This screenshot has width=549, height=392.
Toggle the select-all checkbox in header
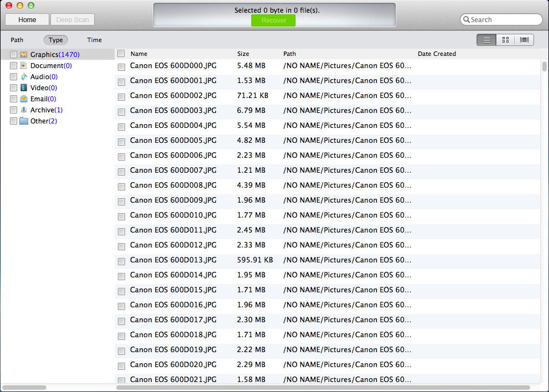tap(121, 54)
